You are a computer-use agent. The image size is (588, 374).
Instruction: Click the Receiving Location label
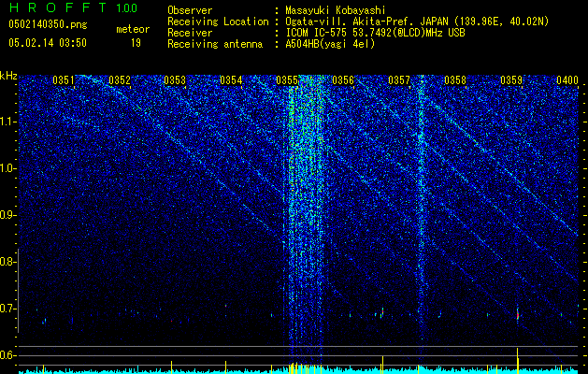tap(218, 22)
